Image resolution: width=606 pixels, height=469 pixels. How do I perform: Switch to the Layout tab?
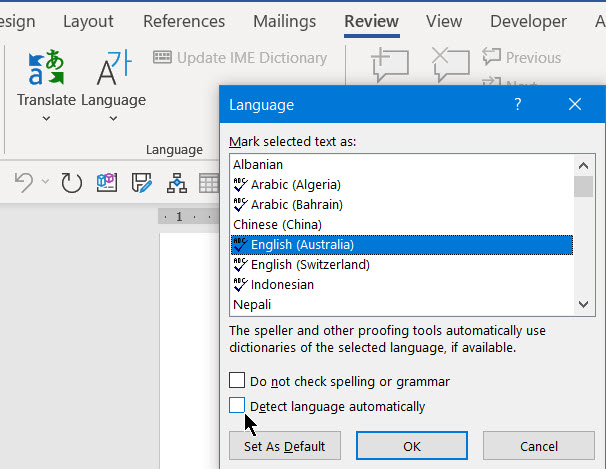point(88,21)
